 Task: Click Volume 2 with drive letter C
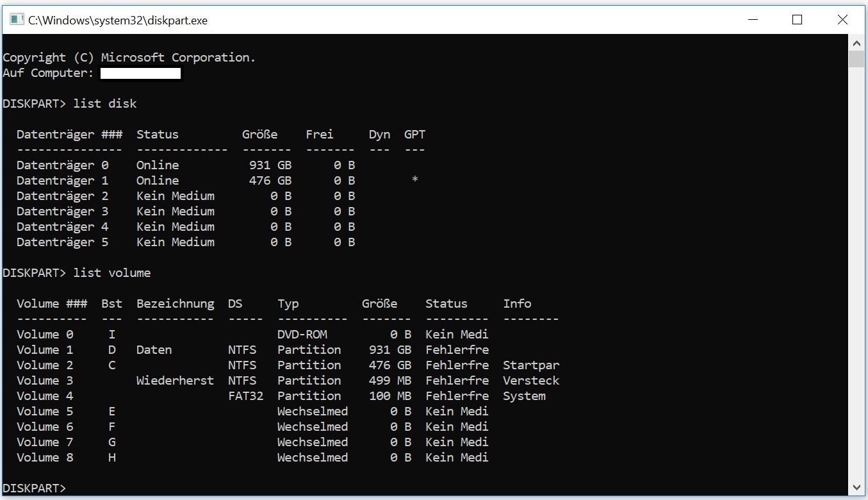pyautogui.click(x=45, y=365)
